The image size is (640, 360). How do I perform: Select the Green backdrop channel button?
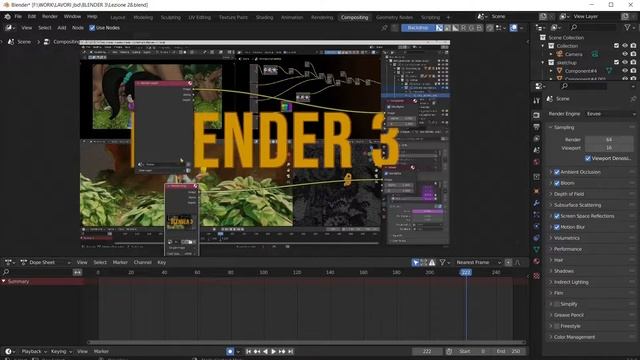click(471, 28)
